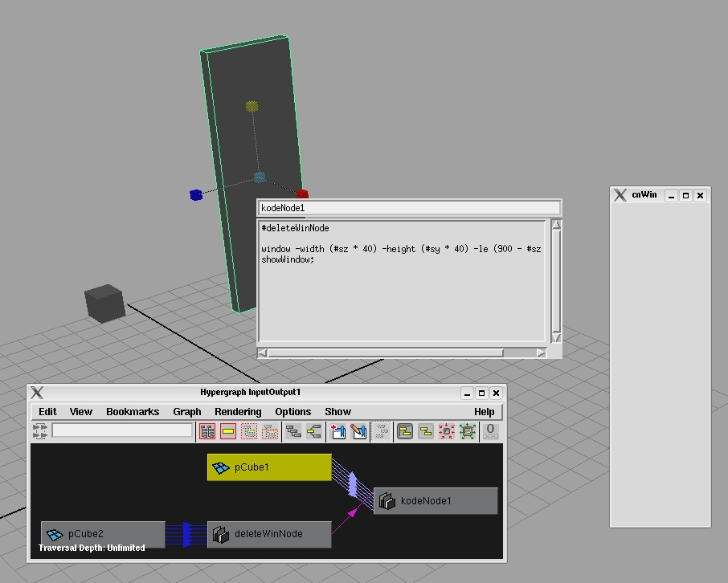Click the yellow Y-axis scale handle
The width and height of the screenshot is (728, 583).
click(252, 106)
